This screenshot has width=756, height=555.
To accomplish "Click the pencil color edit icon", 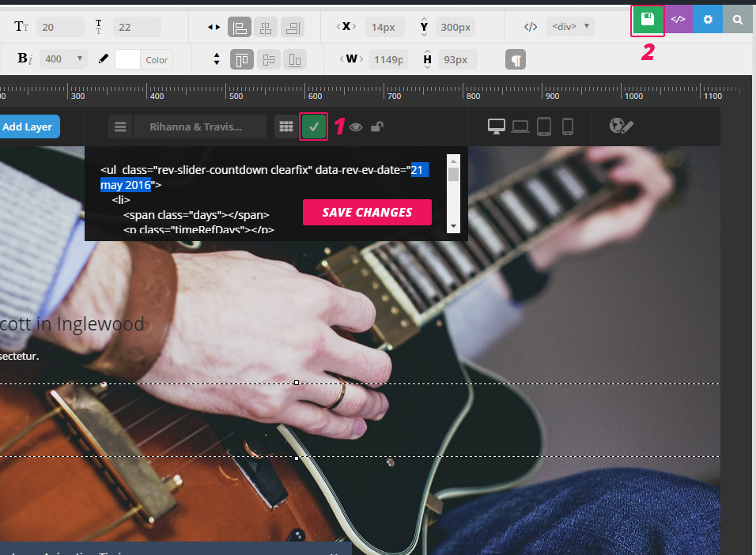I will (103, 59).
